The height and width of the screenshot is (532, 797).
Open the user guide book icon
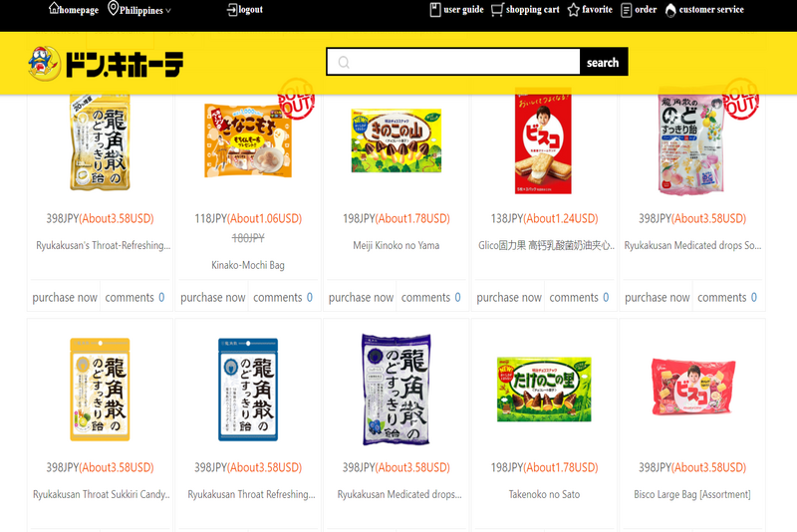pos(435,10)
